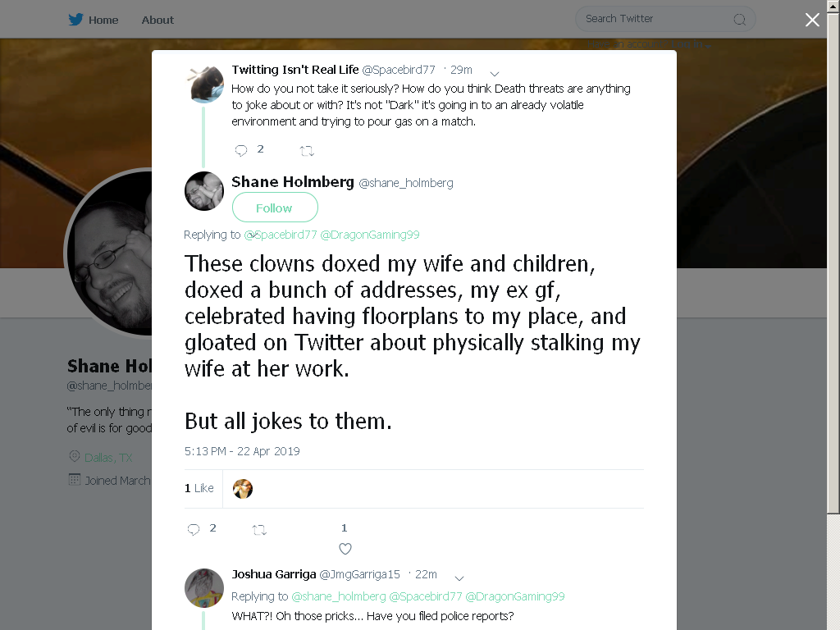This screenshot has width=840, height=630.
Task: Open Joshua Garriga tweet options chevron
Action: pos(459,578)
